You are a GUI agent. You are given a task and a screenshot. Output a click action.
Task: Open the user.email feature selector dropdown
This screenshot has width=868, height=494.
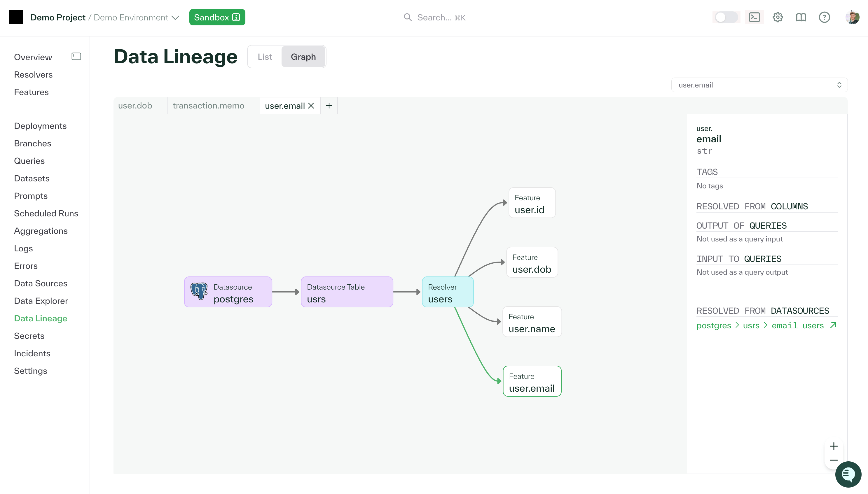[x=758, y=85]
